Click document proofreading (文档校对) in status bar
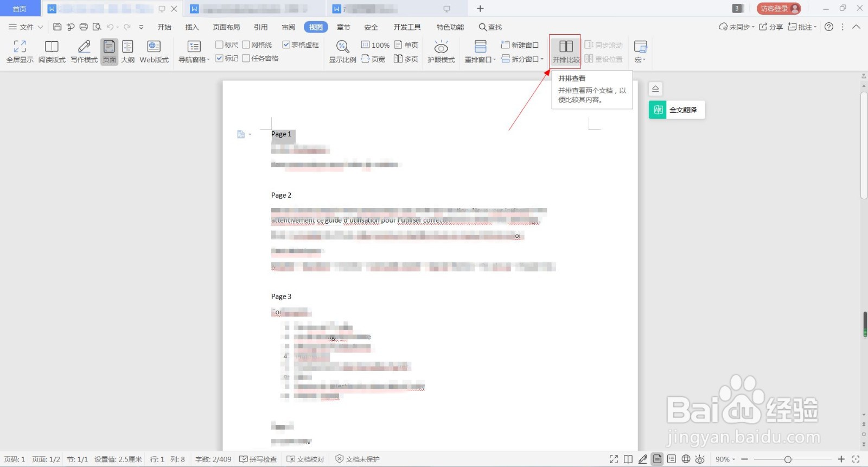The height and width of the screenshot is (467, 868). (305, 459)
